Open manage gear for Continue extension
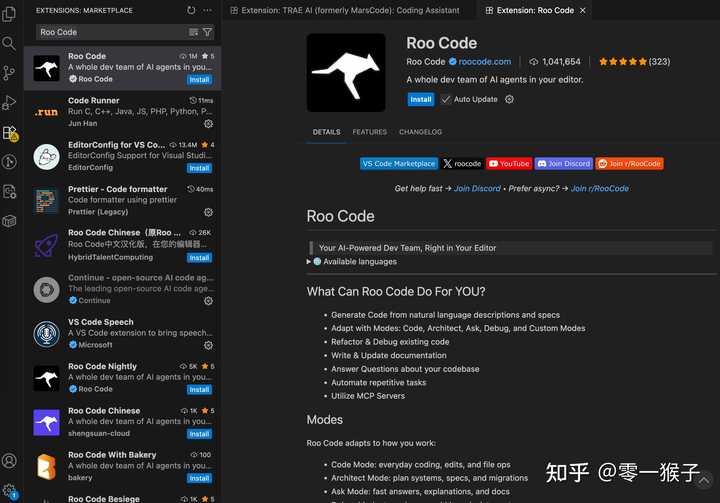Viewport: 720px width, 503px height. 208,301
